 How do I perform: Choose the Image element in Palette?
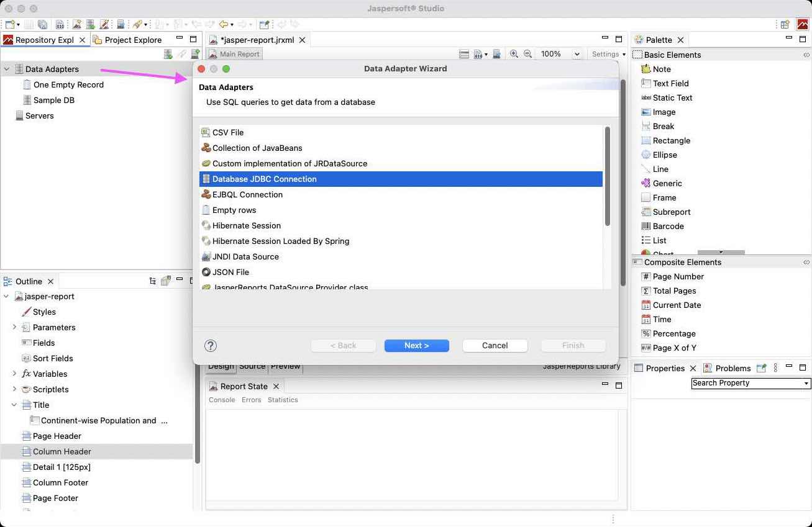click(x=658, y=112)
